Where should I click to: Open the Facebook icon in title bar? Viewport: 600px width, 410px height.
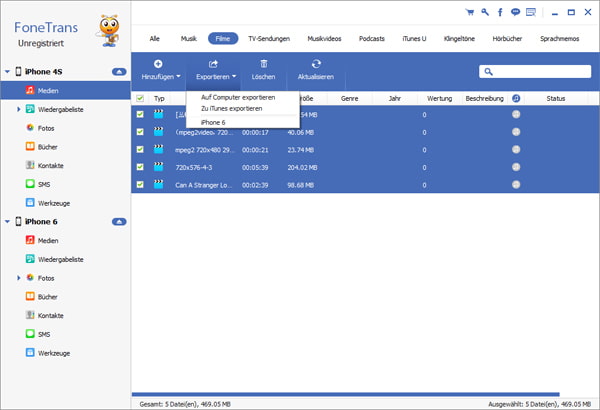[x=500, y=12]
